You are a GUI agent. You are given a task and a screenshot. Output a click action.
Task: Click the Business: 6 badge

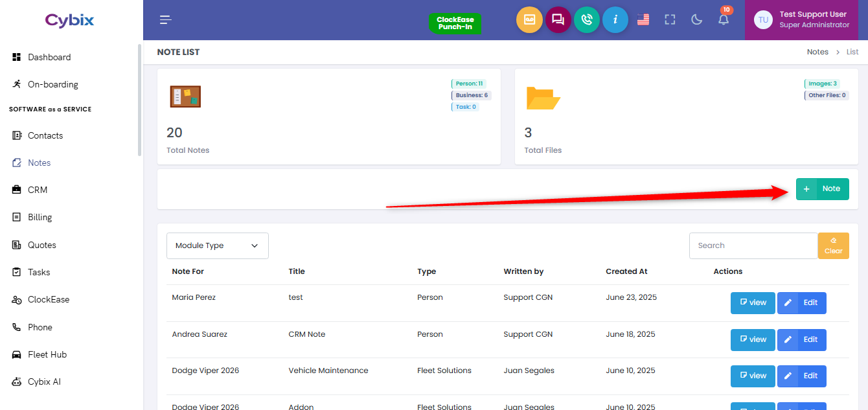471,95
